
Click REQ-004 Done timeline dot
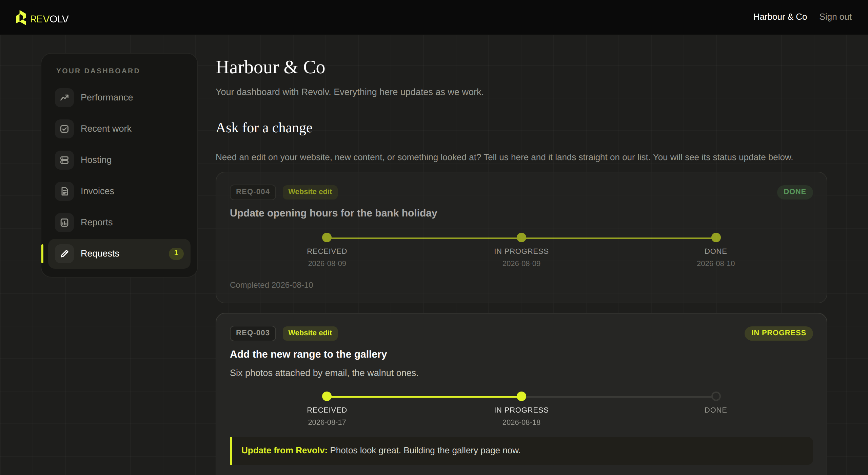(x=716, y=237)
